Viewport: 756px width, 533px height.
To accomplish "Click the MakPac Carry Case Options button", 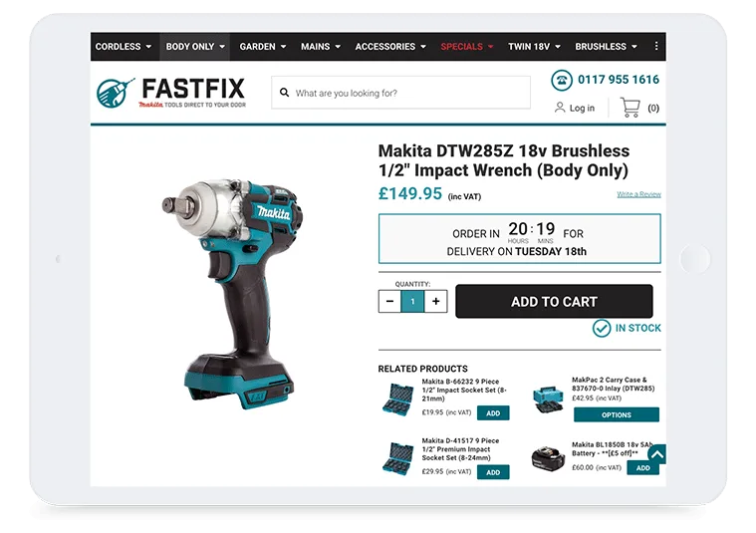I will (x=617, y=414).
